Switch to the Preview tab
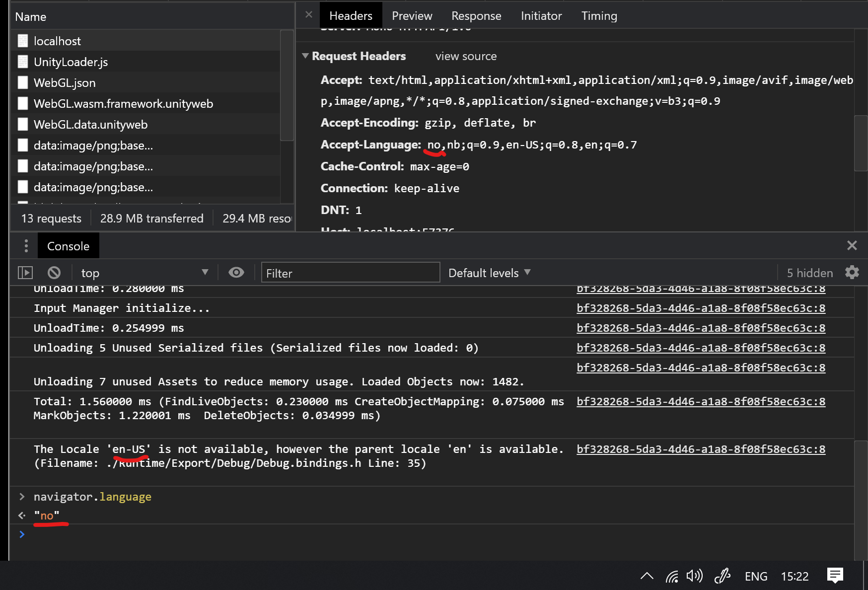The height and width of the screenshot is (590, 868). pos(412,16)
